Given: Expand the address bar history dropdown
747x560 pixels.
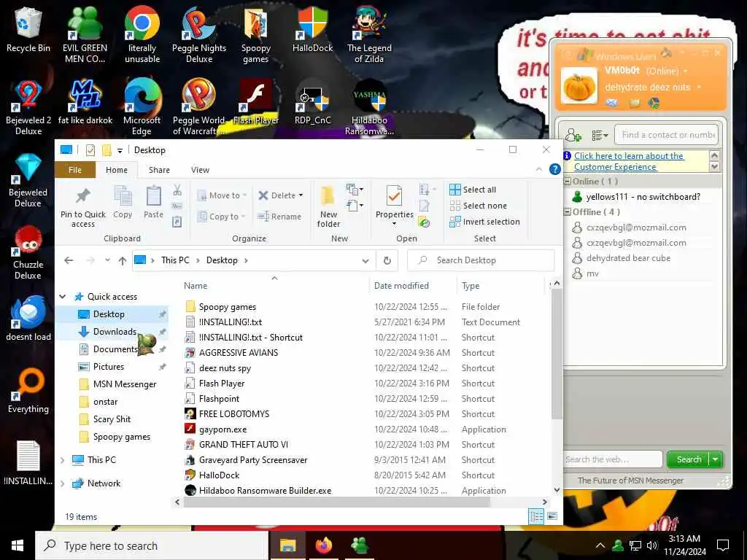Looking at the screenshot, I should [365, 260].
